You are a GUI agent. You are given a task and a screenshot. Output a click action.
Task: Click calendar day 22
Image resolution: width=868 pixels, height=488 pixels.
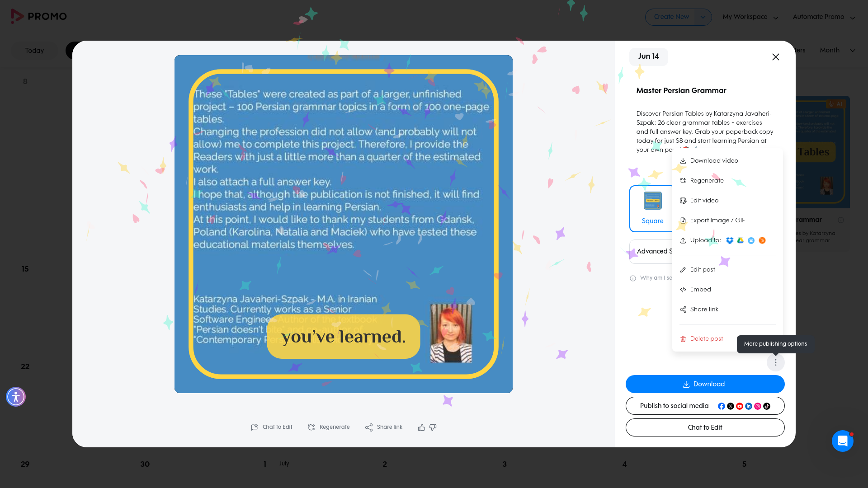[25, 366]
